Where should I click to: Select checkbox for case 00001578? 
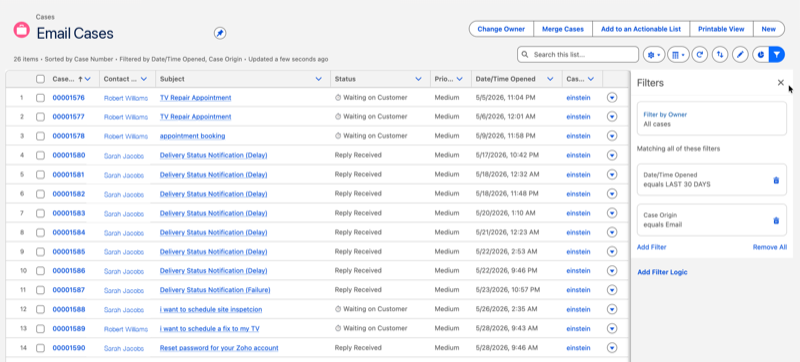point(40,136)
